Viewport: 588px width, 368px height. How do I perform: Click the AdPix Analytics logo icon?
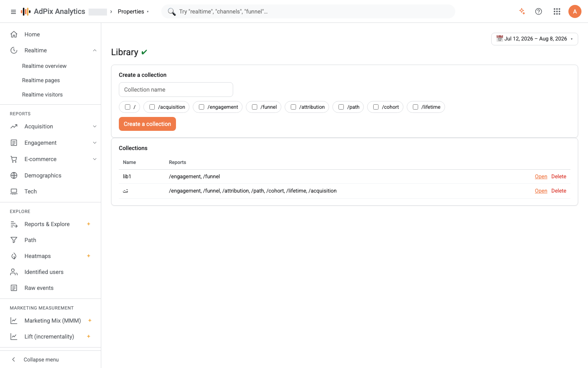(26, 11)
